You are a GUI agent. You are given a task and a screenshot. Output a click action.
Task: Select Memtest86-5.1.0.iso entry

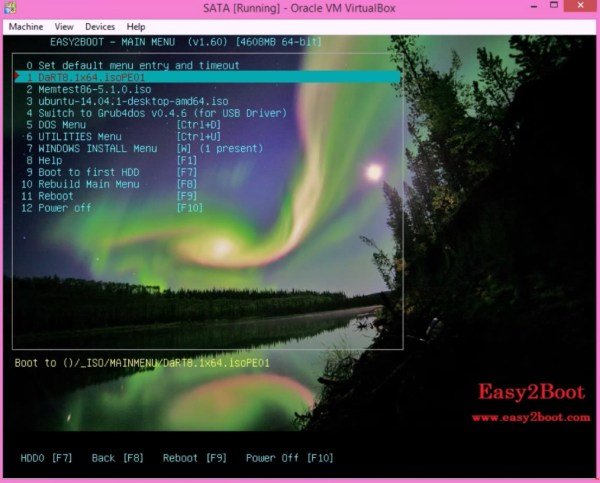coord(89,89)
